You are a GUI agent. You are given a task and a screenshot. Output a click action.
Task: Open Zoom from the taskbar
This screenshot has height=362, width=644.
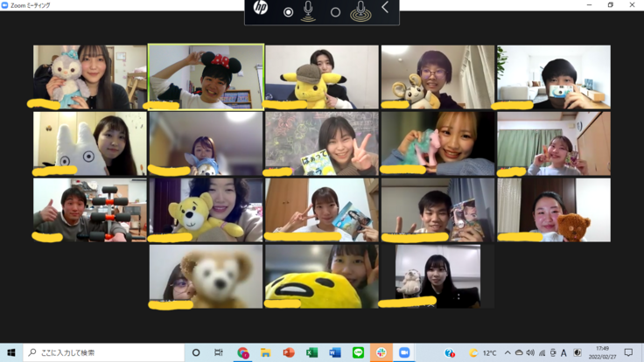coord(404,352)
